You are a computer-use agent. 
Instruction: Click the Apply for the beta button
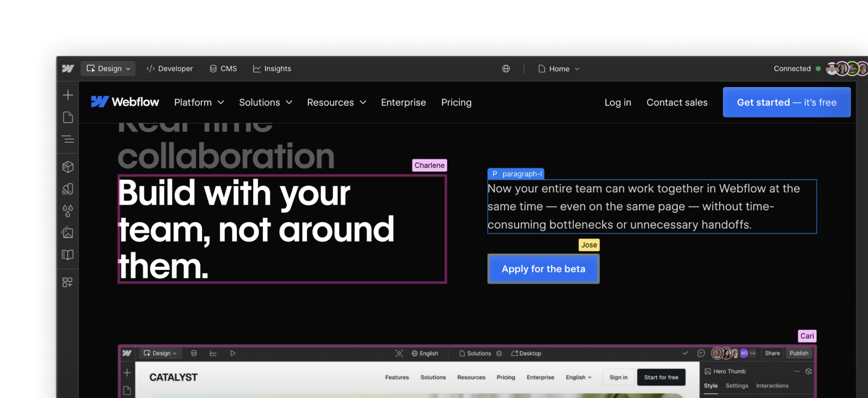tap(543, 269)
